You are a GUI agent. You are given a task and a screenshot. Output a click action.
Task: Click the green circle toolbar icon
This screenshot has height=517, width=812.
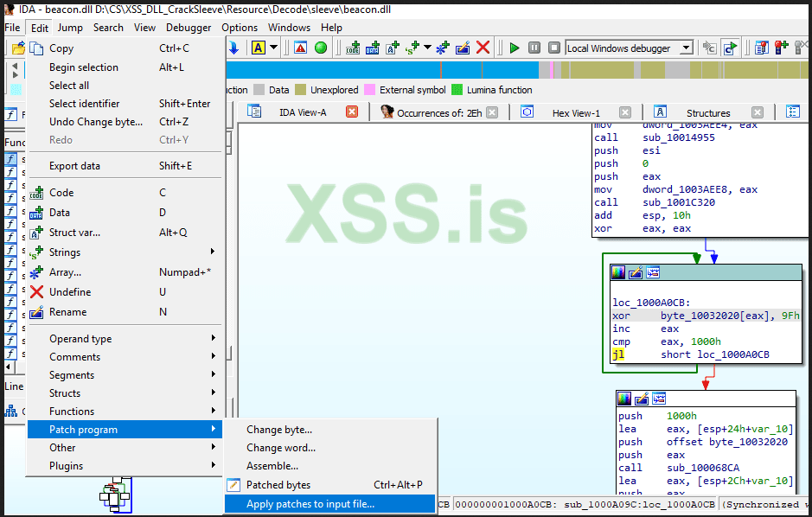tap(321, 48)
